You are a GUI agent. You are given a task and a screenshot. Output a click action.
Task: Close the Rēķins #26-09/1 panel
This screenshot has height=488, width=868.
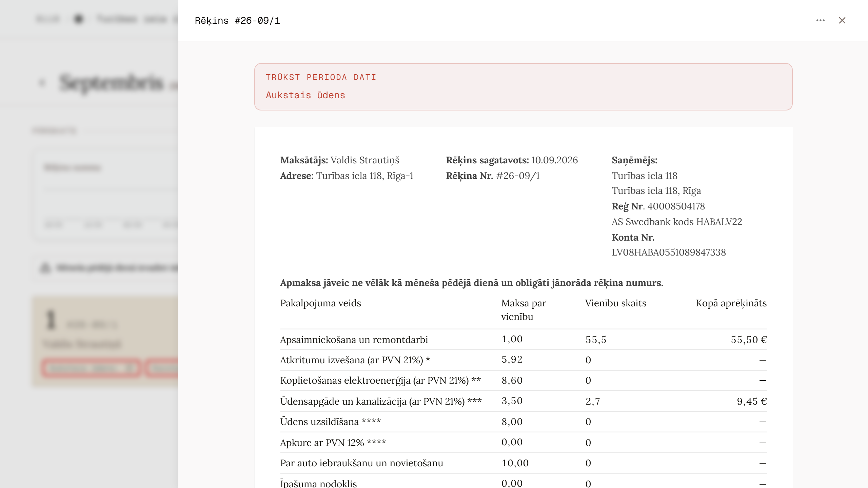point(842,20)
